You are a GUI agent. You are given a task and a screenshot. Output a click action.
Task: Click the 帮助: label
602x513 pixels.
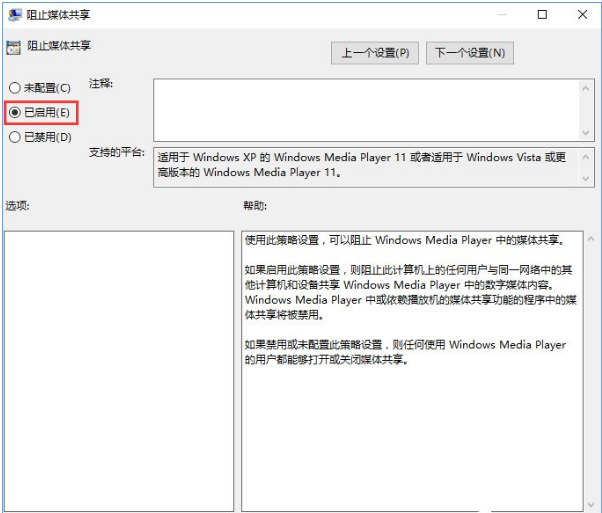(255, 206)
